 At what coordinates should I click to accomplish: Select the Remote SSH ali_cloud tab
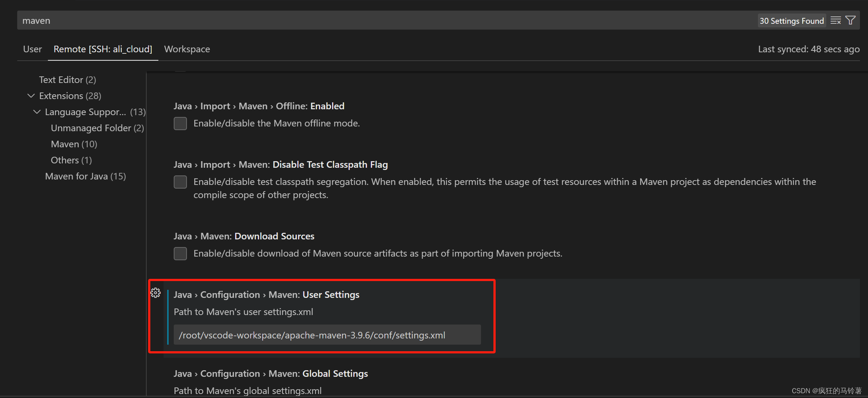click(103, 49)
